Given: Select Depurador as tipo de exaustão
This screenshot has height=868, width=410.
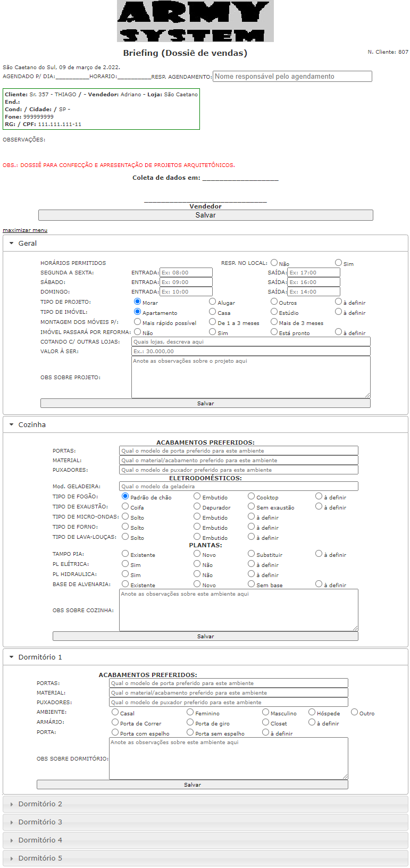Looking at the screenshot, I should (197, 506).
